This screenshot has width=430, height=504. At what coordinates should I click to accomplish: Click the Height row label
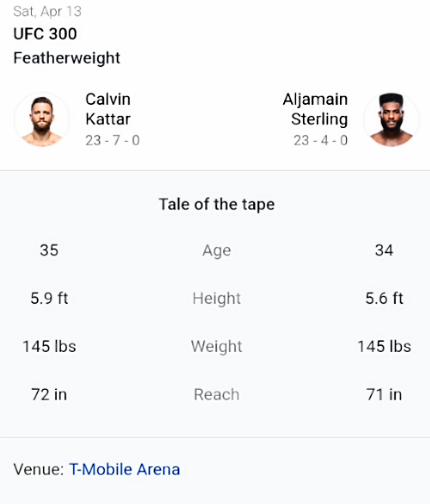tap(216, 298)
